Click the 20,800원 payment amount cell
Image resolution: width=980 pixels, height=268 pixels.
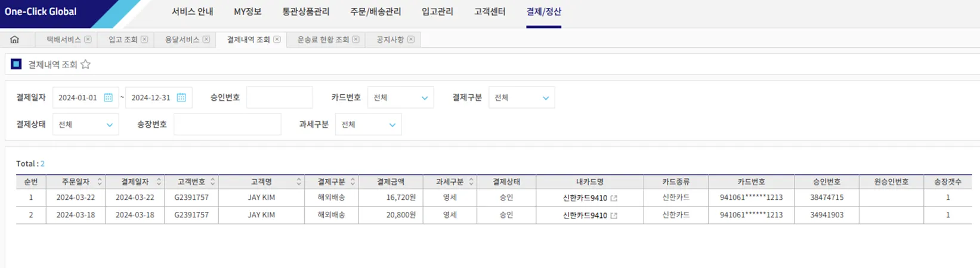click(x=391, y=215)
